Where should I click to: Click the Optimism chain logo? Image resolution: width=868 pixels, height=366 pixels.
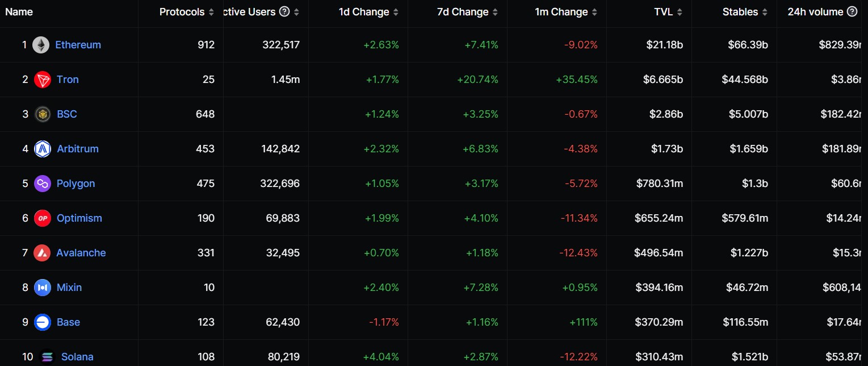tap(41, 218)
